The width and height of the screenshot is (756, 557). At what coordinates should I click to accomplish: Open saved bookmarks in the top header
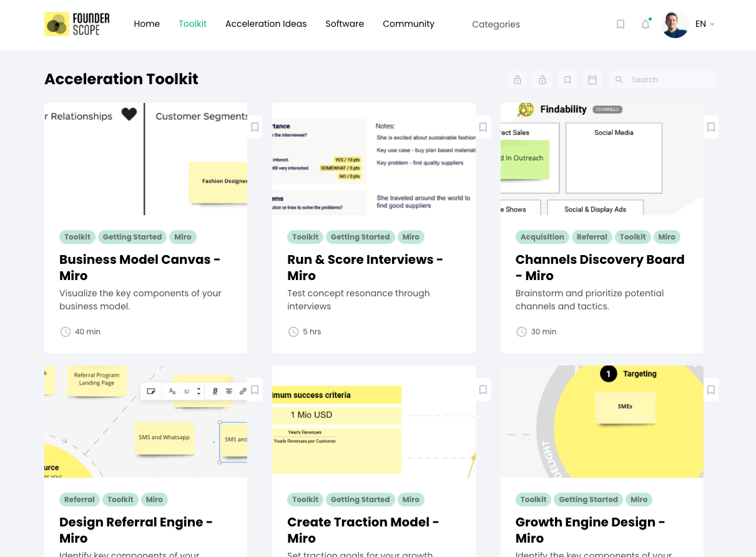pyautogui.click(x=621, y=24)
